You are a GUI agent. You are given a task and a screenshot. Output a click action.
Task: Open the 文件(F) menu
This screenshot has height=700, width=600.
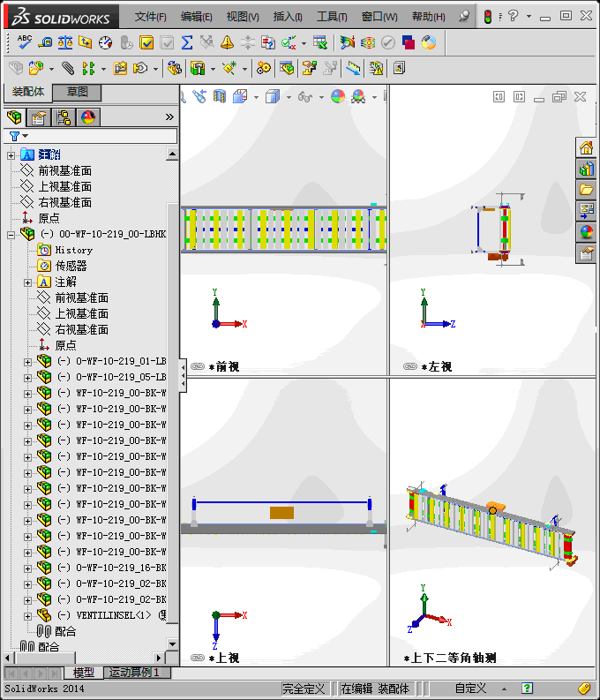pos(150,17)
